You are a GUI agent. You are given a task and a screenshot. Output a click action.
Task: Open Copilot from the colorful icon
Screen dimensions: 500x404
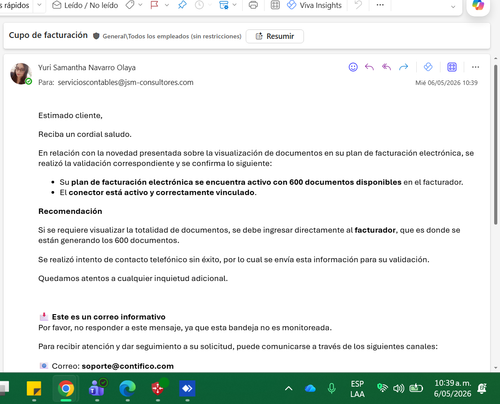click(x=478, y=5)
